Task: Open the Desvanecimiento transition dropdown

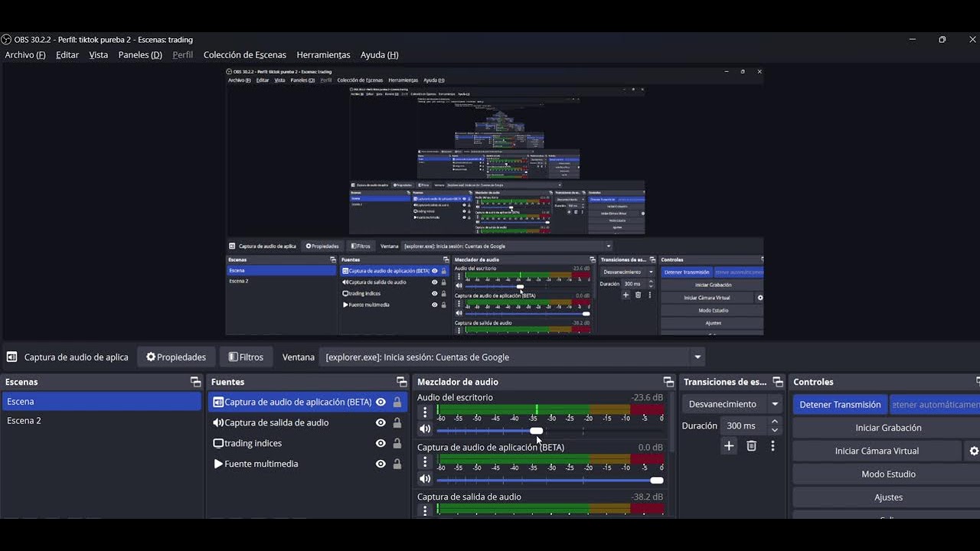Action: 733,404
